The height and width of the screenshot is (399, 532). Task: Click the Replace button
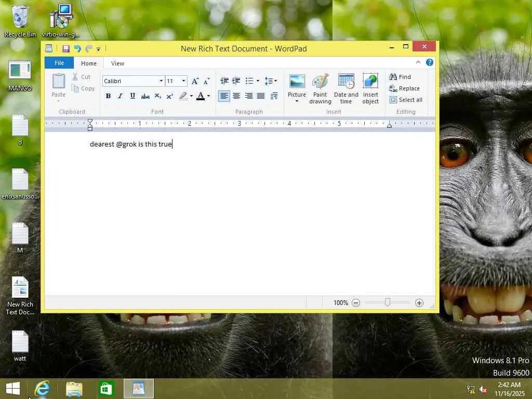(x=404, y=88)
